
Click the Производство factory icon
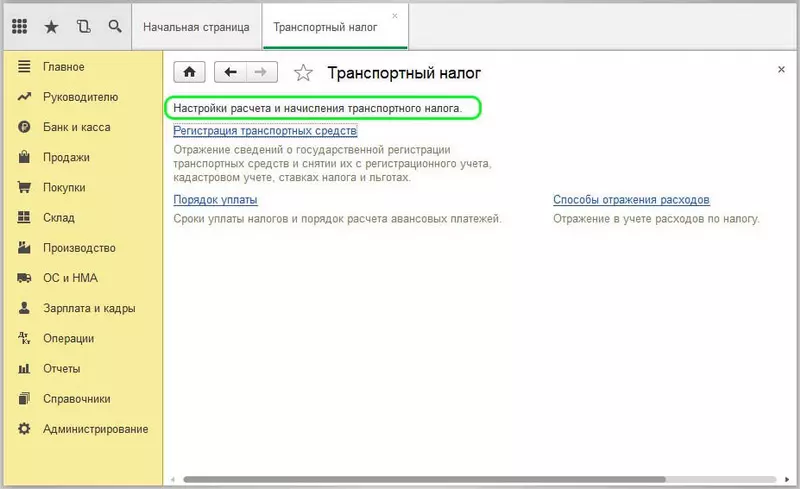click(x=24, y=247)
